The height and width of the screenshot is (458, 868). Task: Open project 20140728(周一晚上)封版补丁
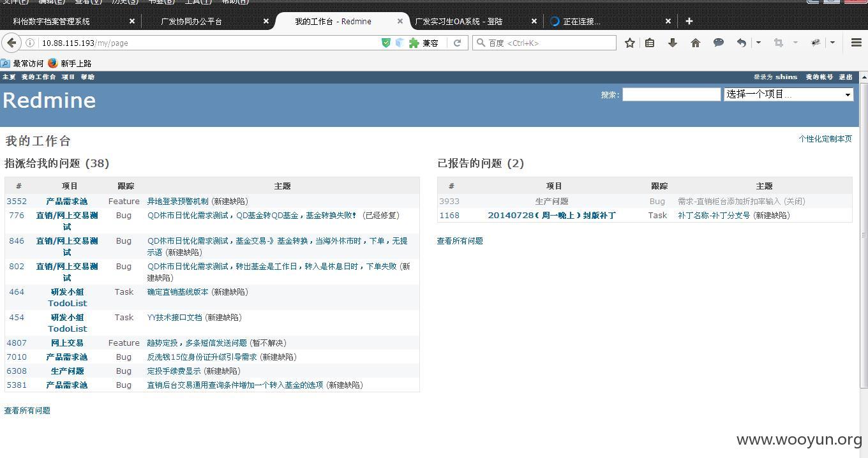[x=552, y=215]
